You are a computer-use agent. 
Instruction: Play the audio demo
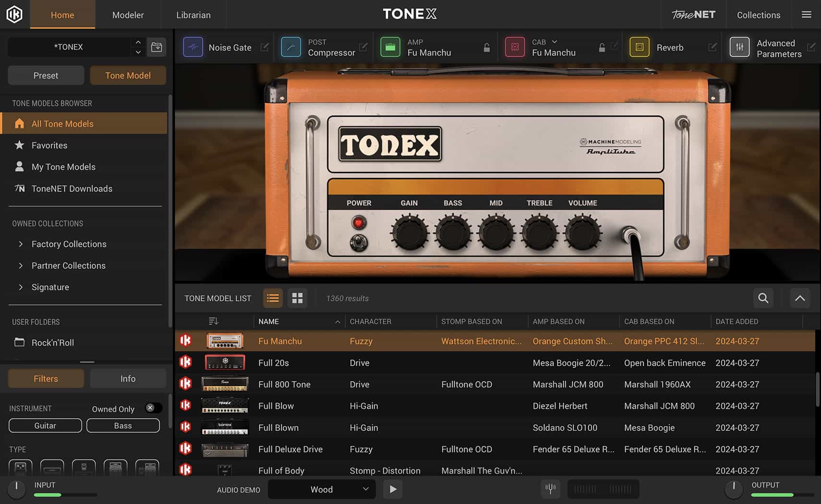click(x=393, y=489)
